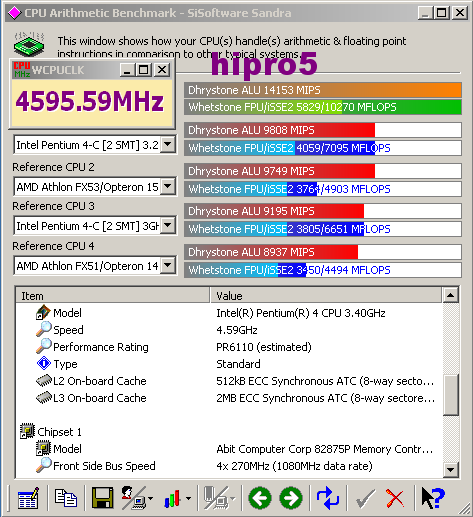Click the Speed row magnifier icon
The width and height of the screenshot is (473, 517).
pos(44,329)
